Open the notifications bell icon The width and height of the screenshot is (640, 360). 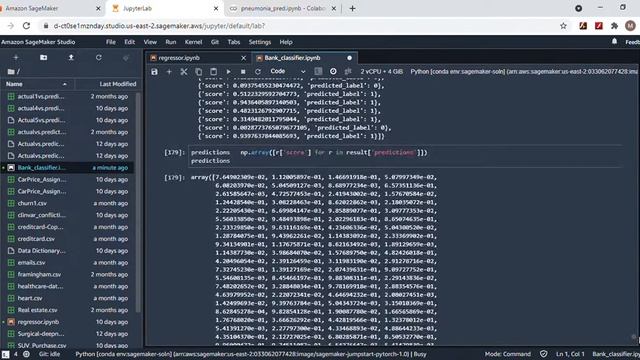(x=614, y=41)
